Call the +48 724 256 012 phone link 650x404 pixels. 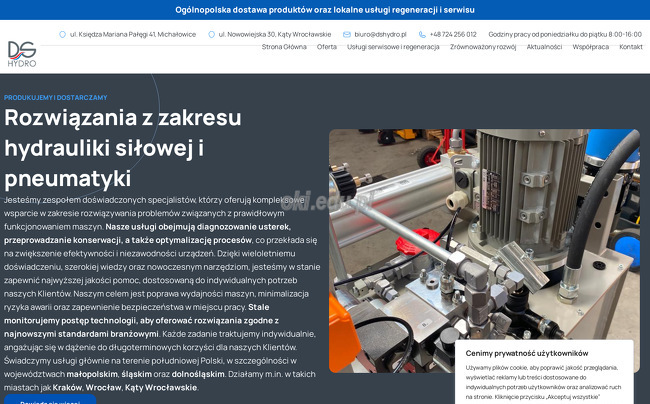pos(453,34)
